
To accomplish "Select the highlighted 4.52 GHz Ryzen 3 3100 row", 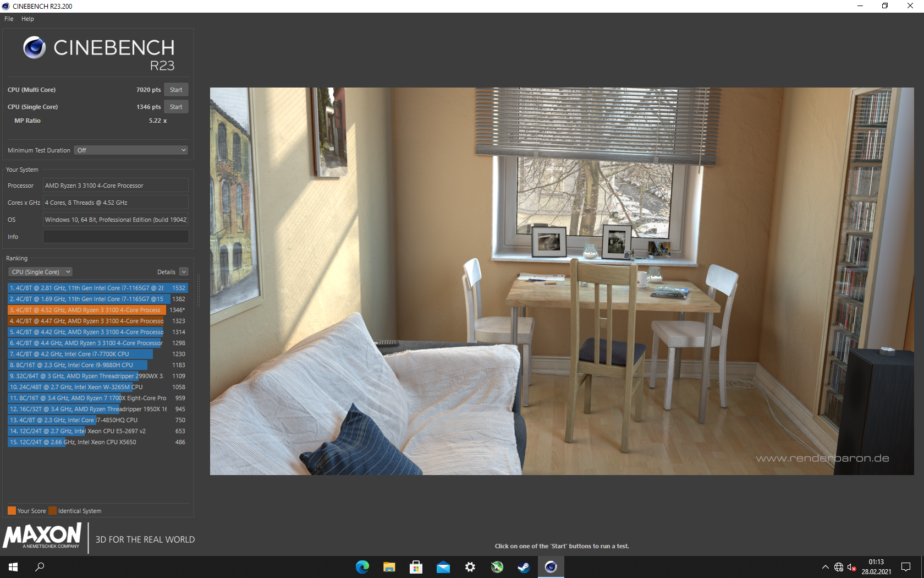I will click(98, 310).
